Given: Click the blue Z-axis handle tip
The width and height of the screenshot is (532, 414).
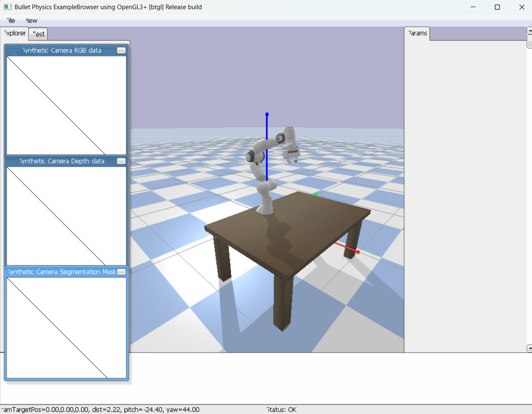Looking at the screenshot, I should [x=267, y=114].
